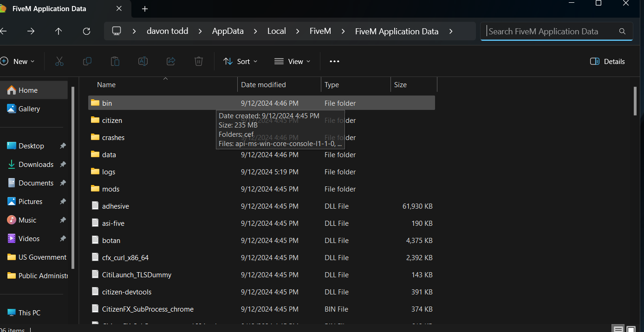Refresh the current folder view
The image size is (644, 332).
pos(86,31)
